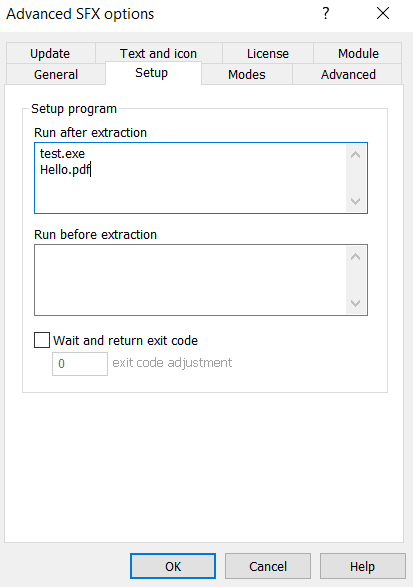Select the License tab
413x587 pixels.
tap(268, 53)
